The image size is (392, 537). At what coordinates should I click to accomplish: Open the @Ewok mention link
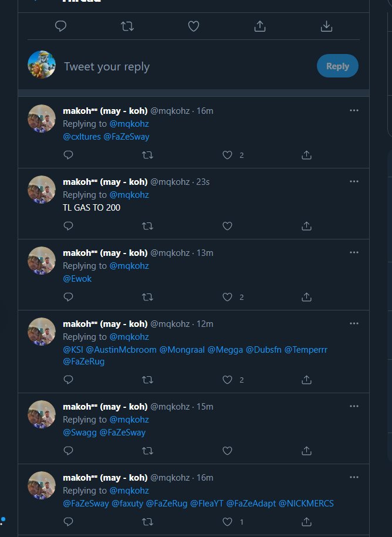(77, 279)
